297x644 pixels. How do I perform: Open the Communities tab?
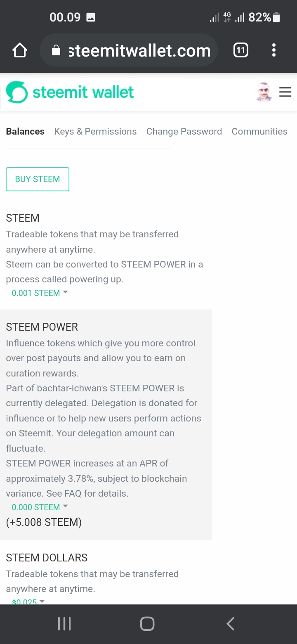[259, 132]
